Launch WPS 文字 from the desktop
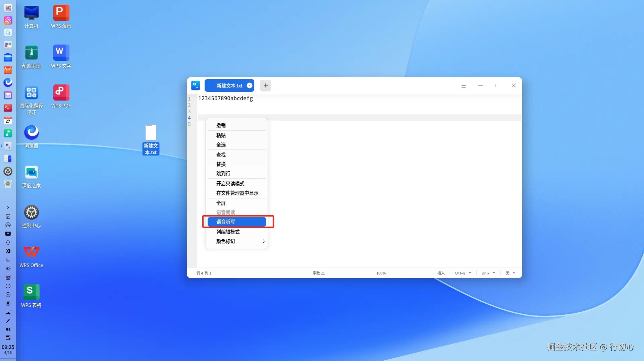Screen dimensions: 644x361 point(61,57)
